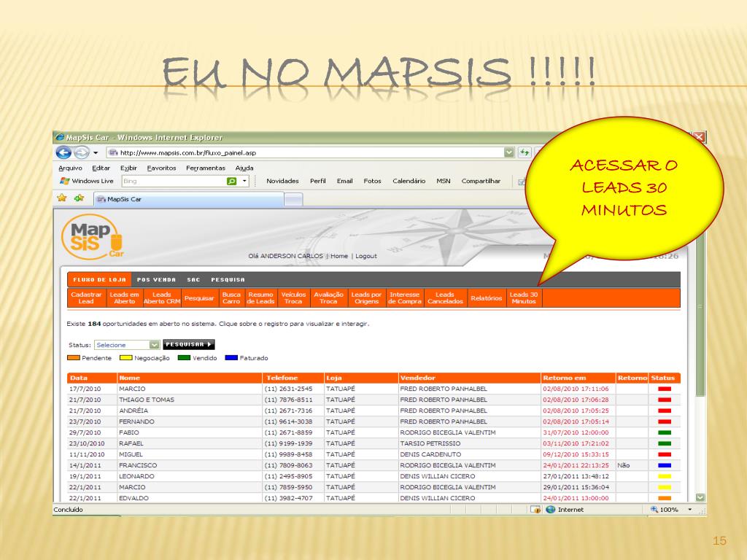The height and width of the screenshot is (560, 747).
Task: Open Leads Aberto CRM submenu item
Action: [x=161, y=298]
